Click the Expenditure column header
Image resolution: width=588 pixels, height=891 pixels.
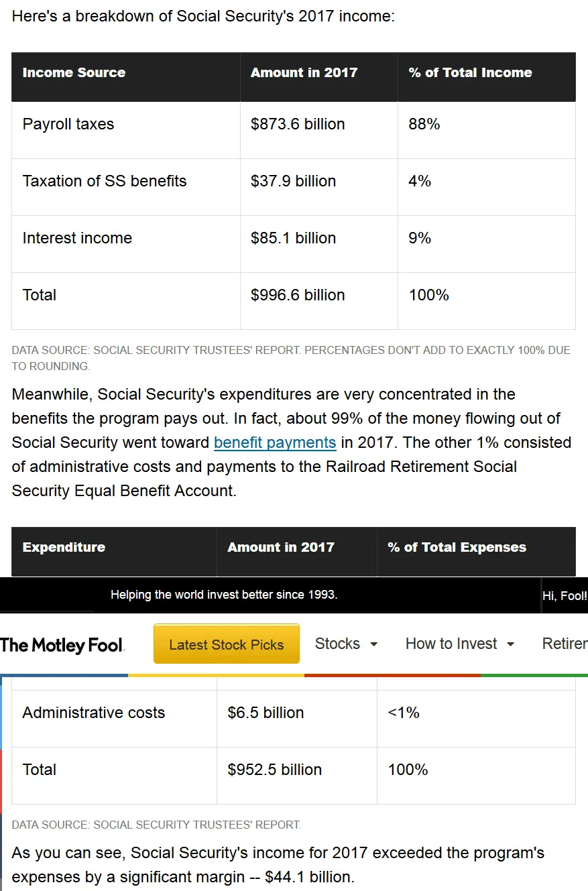(64, 547)
